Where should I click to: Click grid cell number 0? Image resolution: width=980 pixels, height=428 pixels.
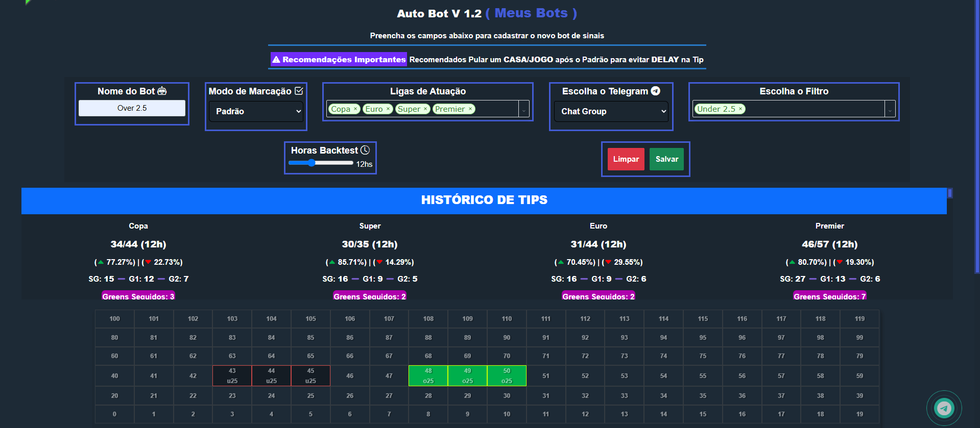tap(114, 414)
